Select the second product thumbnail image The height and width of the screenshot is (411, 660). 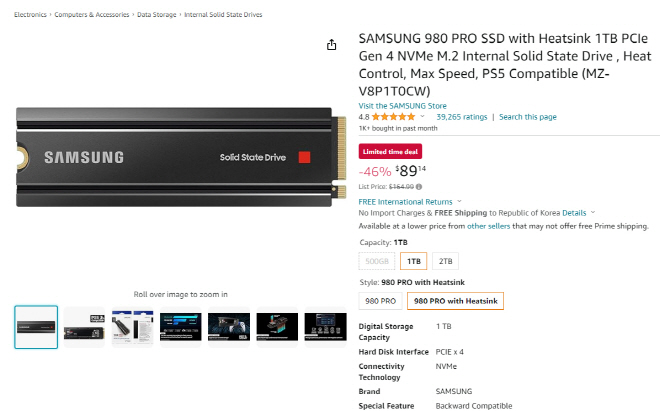tap(84, 327)
